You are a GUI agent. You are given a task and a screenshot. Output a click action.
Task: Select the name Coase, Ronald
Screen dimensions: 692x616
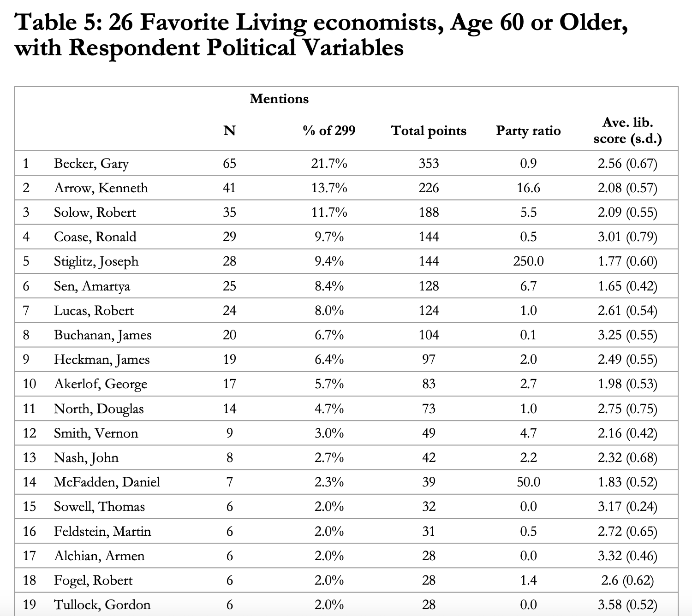point(95,237)
